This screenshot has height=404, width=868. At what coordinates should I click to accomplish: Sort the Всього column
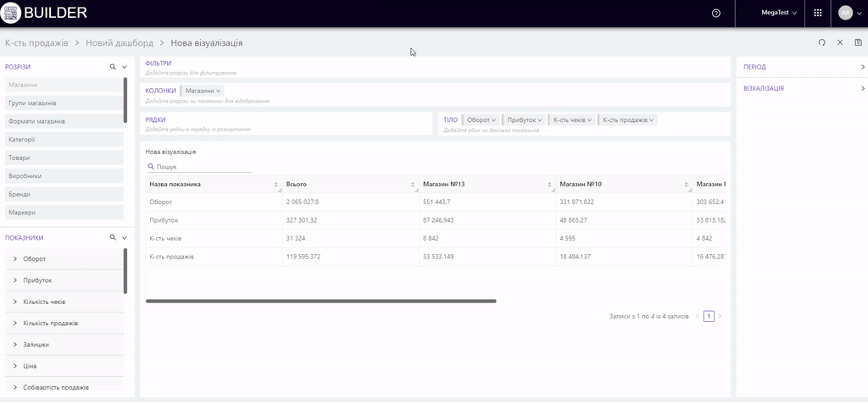413,184
